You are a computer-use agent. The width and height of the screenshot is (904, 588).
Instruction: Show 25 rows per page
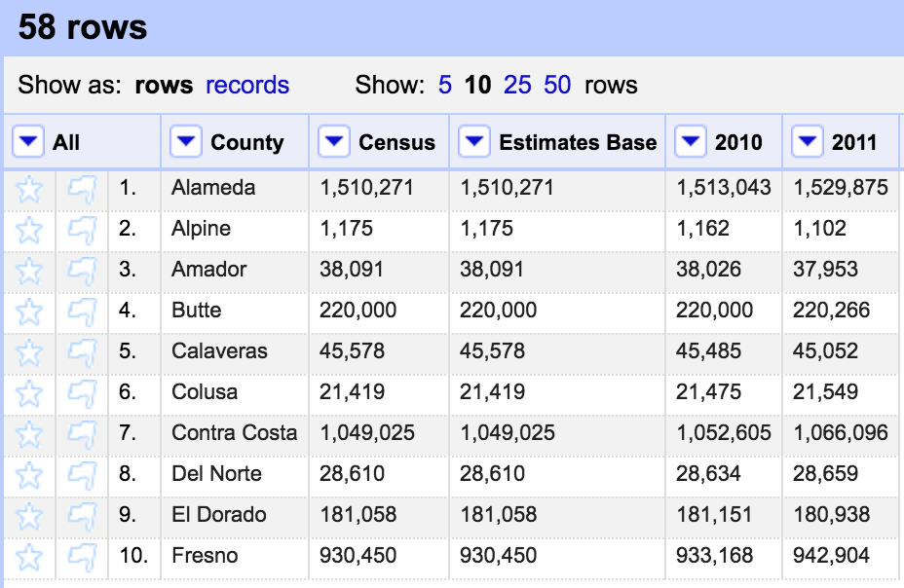pos(517,85)
